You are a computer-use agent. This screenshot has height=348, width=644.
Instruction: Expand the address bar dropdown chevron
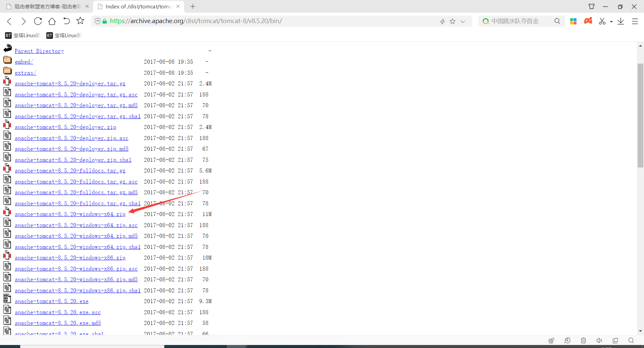(x=463, y=21)
